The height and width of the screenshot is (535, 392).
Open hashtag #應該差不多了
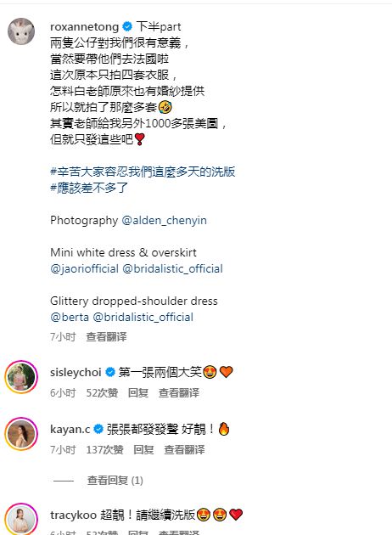(x=89, y=188)
